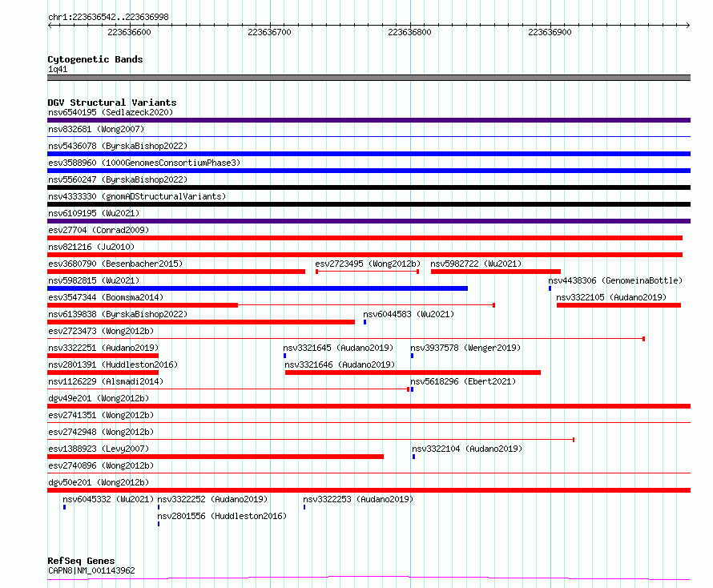Click the RefSeq Genes track title
This screenshot has width=713, height=588.
[x=81, y=561]
